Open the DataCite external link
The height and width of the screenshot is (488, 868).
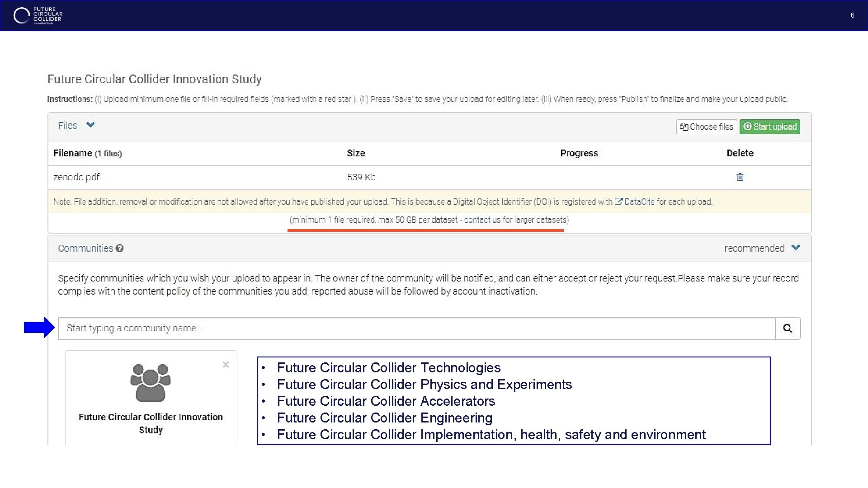click(x=639, y=202)
